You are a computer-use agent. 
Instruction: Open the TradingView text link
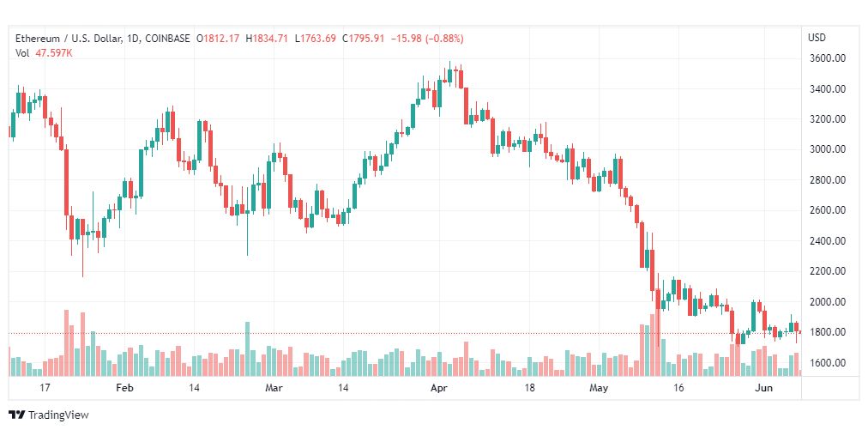pyautogui.click(x=58, y=415)
